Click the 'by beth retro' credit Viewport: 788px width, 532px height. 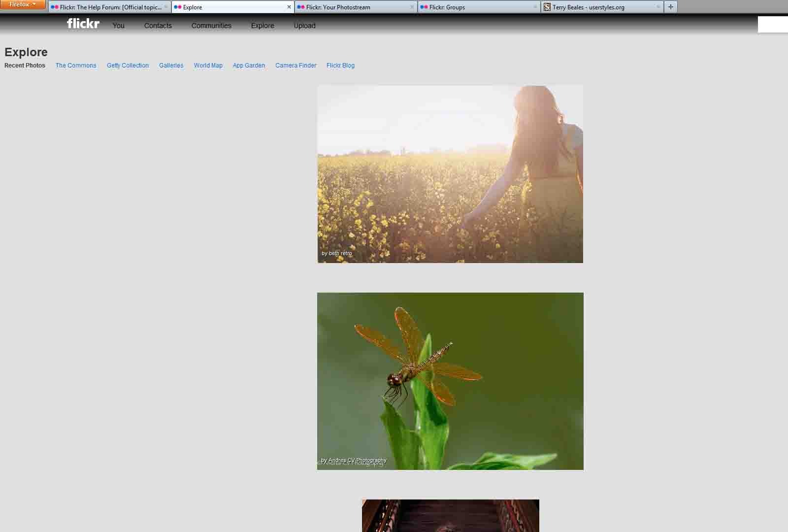(x=337, y=253)
